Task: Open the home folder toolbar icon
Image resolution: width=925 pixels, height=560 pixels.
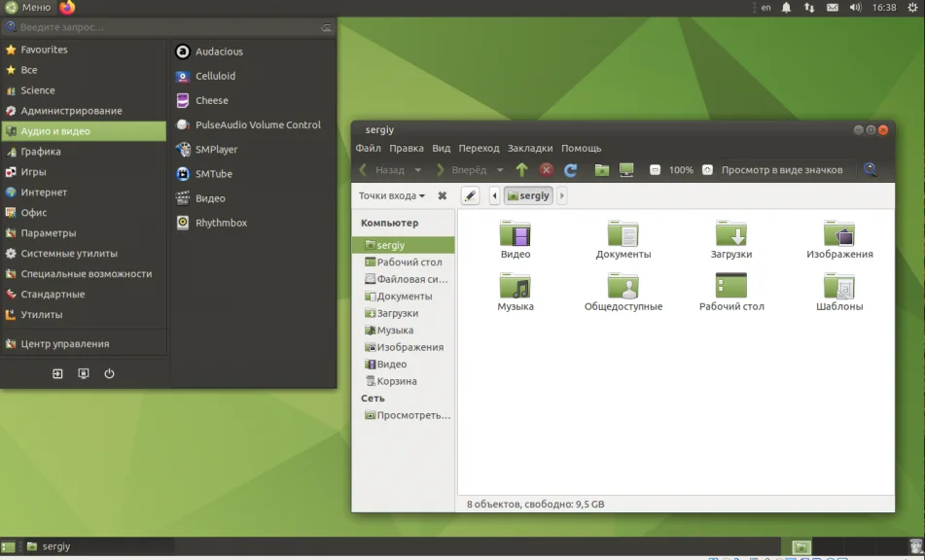Action: tap(601, 170)
